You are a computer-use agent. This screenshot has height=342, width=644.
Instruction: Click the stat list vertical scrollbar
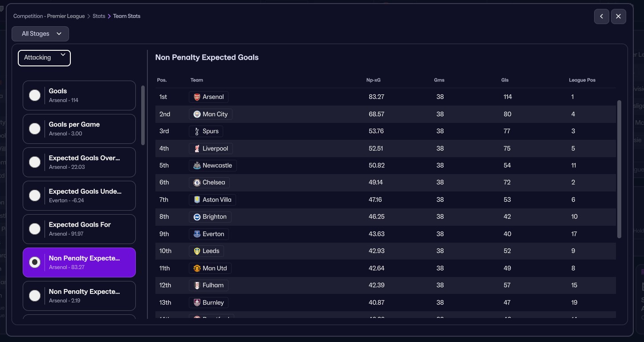[143, 115]
